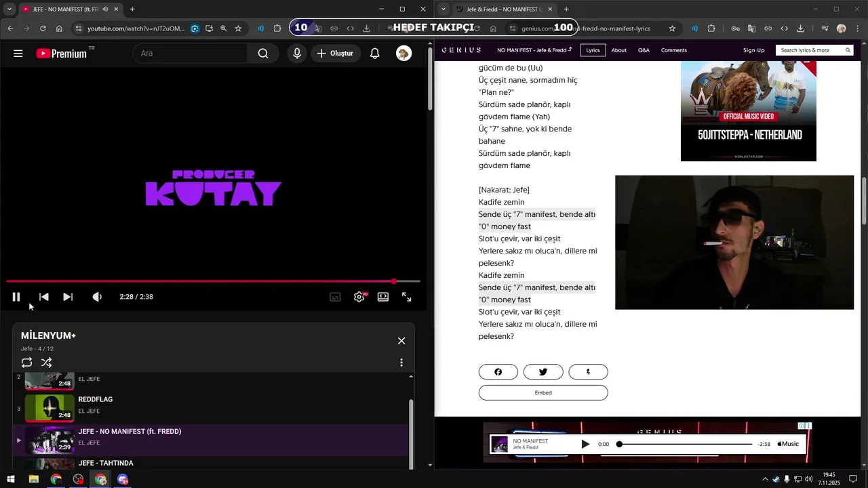Open YouTube player settings gear
Viewport: 868px width, 488px height.
[x=359, y=297]
